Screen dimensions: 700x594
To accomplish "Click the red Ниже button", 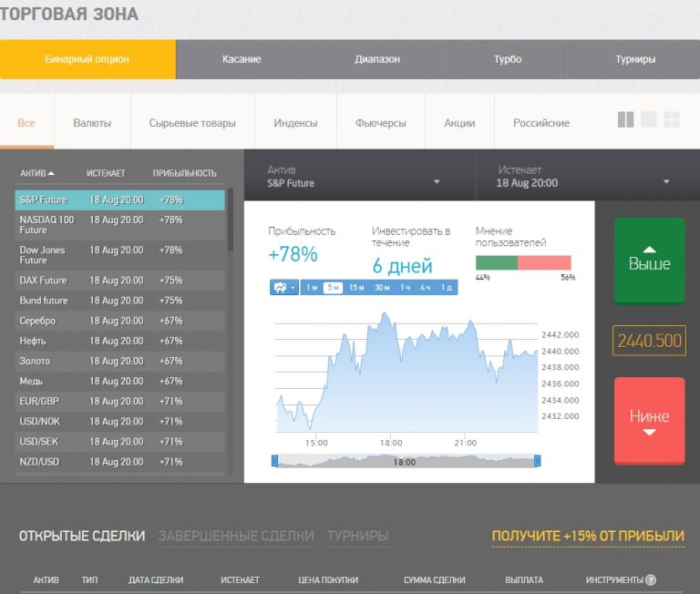I will coord(649,421).
